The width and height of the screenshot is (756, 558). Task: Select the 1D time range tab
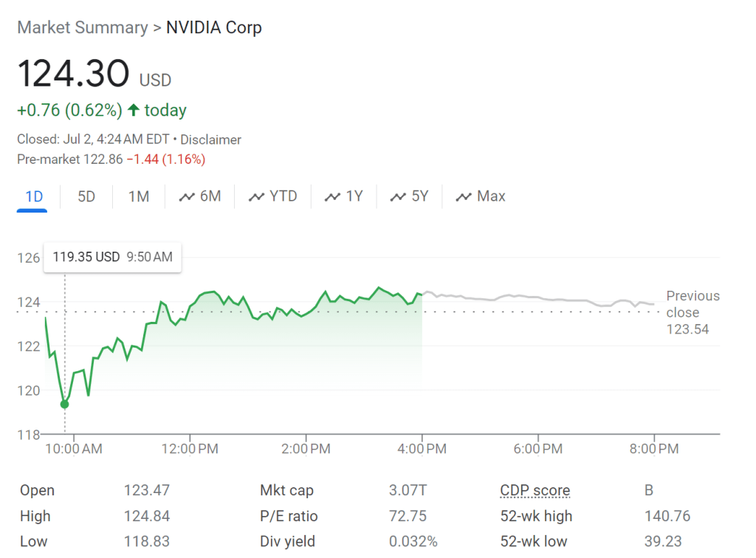click(x=33, y=196)
